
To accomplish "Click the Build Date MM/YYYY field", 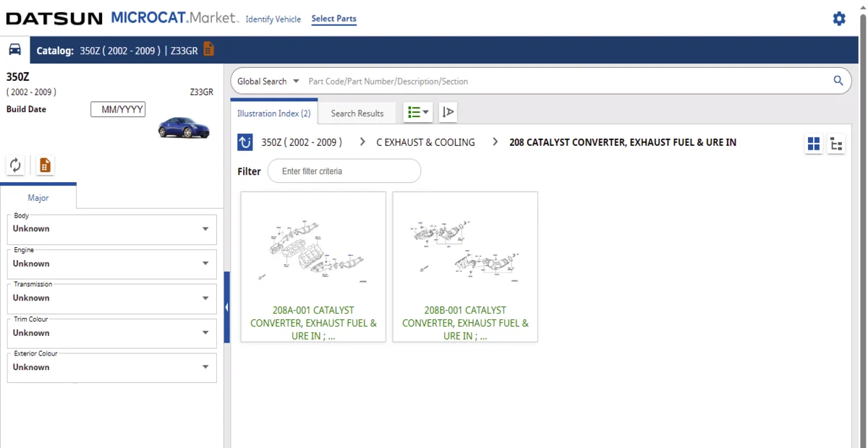I will (118, 110).
